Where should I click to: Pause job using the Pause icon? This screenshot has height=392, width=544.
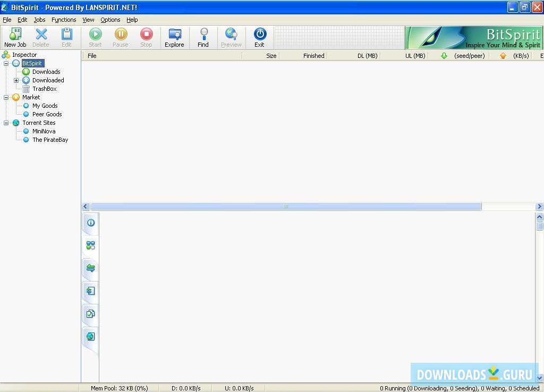coord(121,38)
